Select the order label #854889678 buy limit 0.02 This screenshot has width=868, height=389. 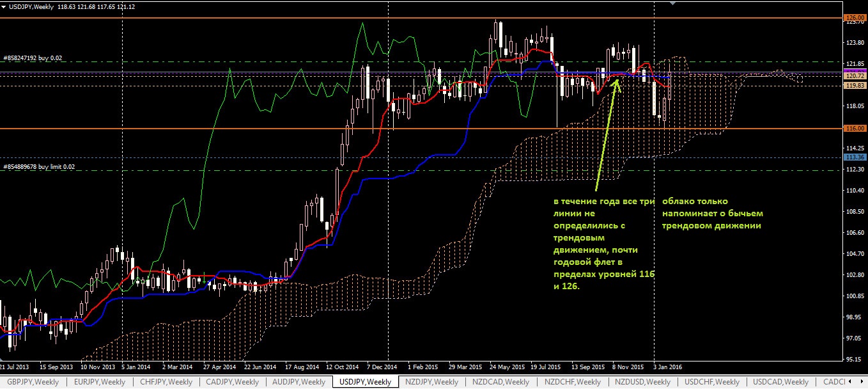coord(38,167)
